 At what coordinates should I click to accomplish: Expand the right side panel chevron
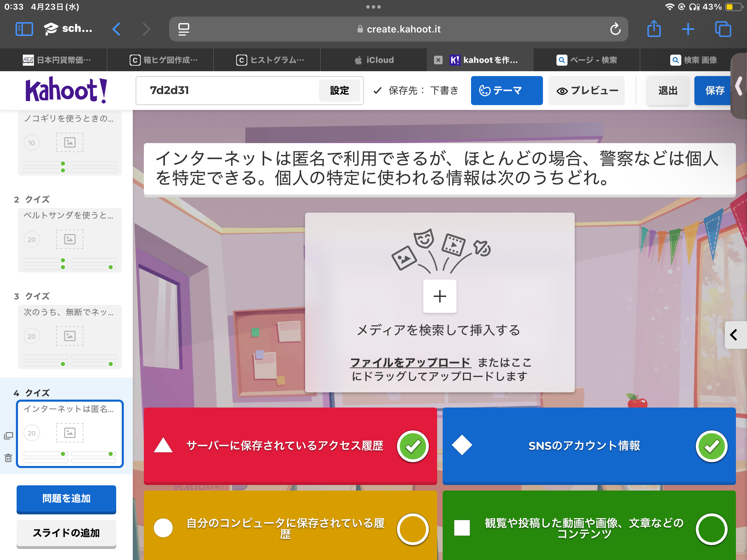734,335
